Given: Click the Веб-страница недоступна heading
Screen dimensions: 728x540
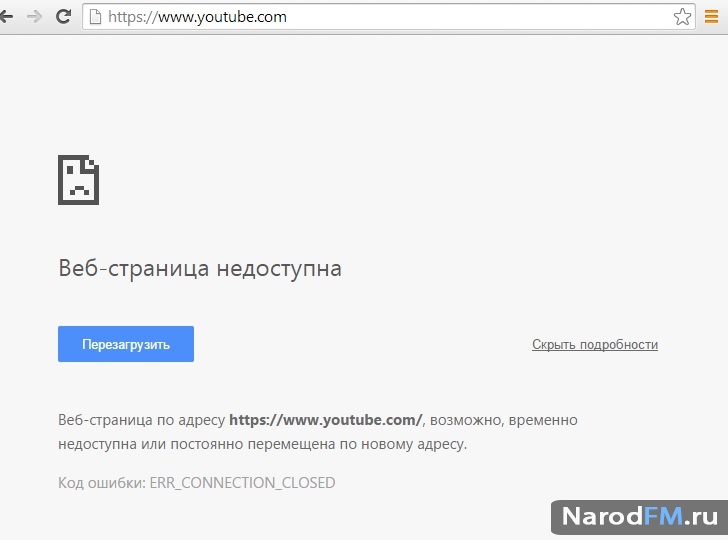Looking at the screenshot, I should [x=200, y=268].
